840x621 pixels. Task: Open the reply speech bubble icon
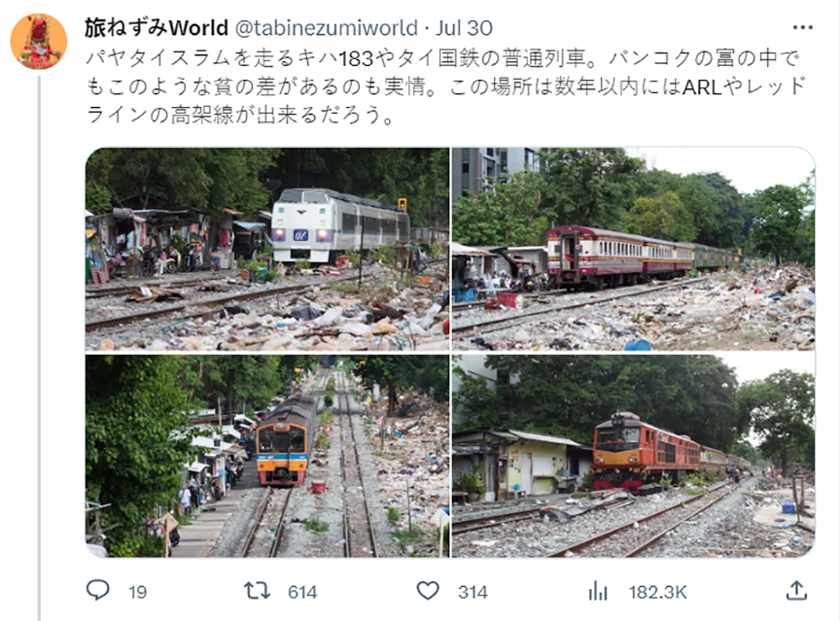pyautogui.click(x=98, y=591)
